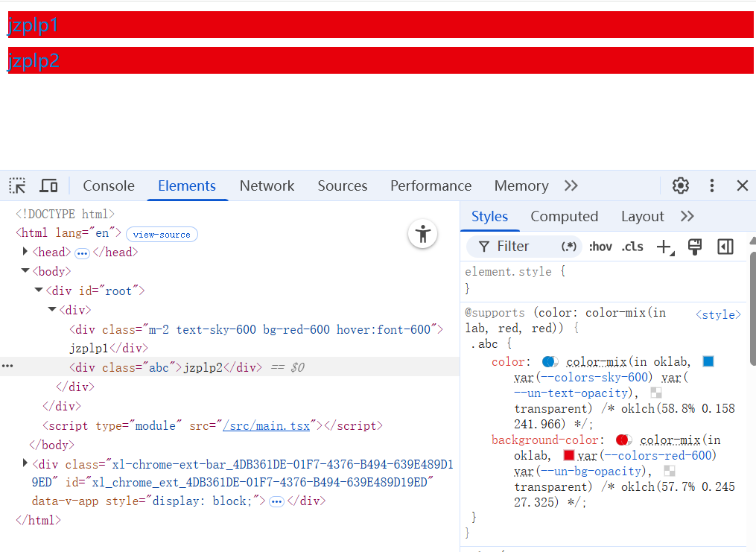Select the html lang en node
Screen dimensions: 756x552
(68, 233)
